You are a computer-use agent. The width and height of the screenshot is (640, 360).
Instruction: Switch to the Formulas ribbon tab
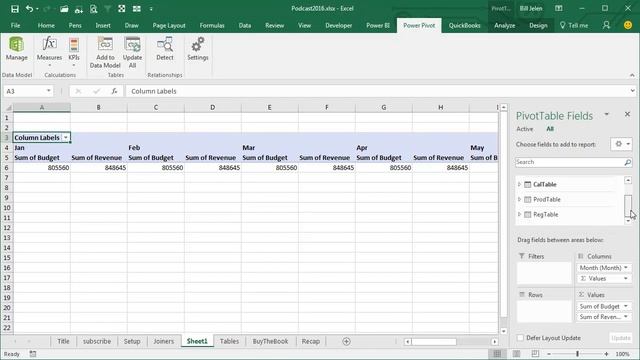212,25
